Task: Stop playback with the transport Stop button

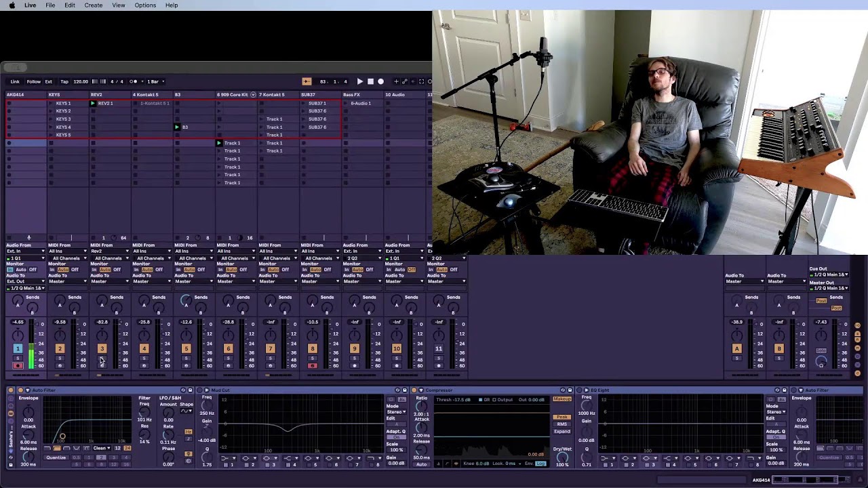Action: click(x=370, y=81)
